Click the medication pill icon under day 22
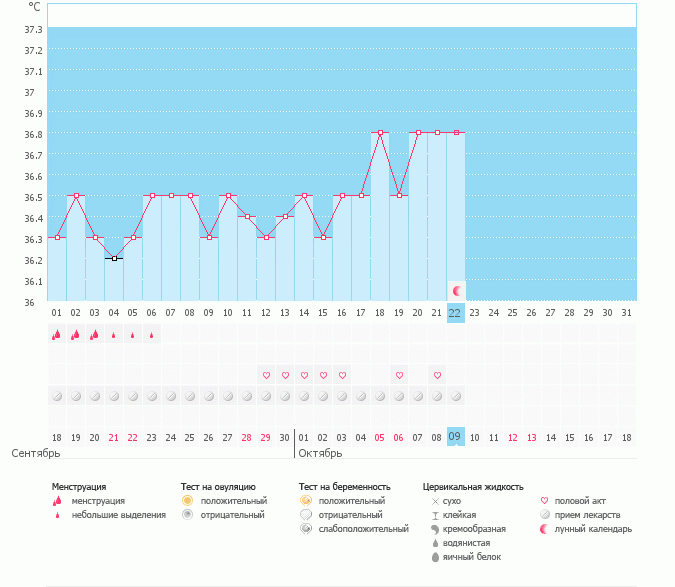Screen dimensions: 675x587 tap(456, 396)
